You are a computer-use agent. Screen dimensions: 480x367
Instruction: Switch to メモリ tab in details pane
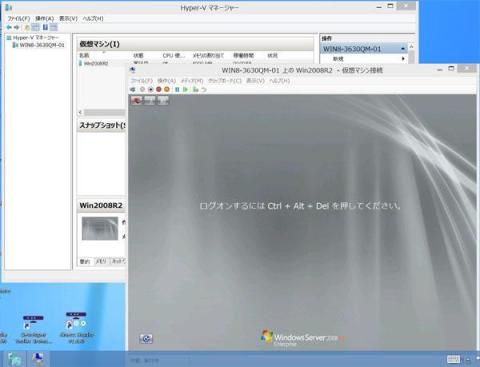click(101, 261)
